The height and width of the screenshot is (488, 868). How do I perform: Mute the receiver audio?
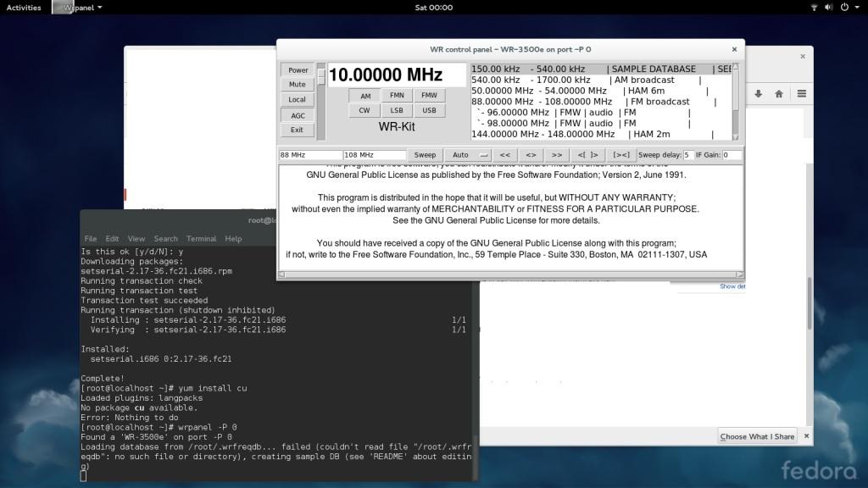(x=298, y=85)
